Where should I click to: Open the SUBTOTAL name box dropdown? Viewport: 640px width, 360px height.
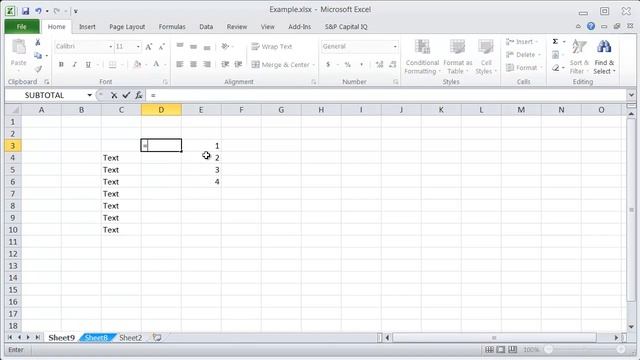pos(89,95)
